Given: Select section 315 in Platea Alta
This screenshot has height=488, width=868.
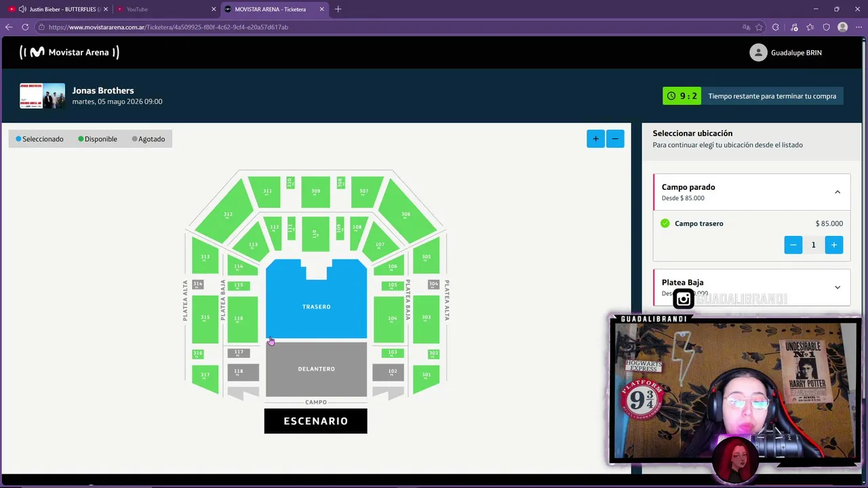Looking at the screenshot, I should 205,319.
